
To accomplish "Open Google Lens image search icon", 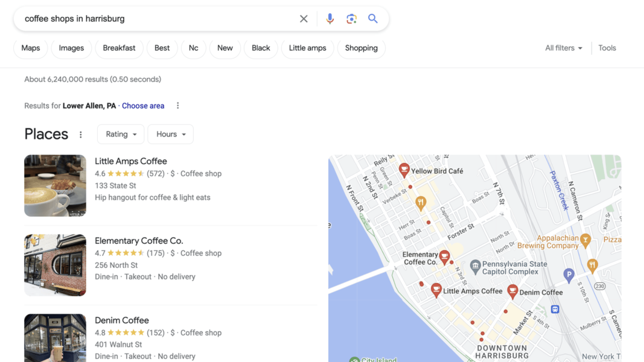I will coord(351,19).
